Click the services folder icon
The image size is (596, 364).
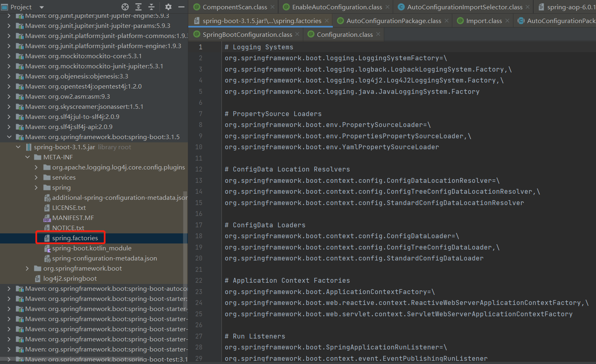[x=47, y=178]
